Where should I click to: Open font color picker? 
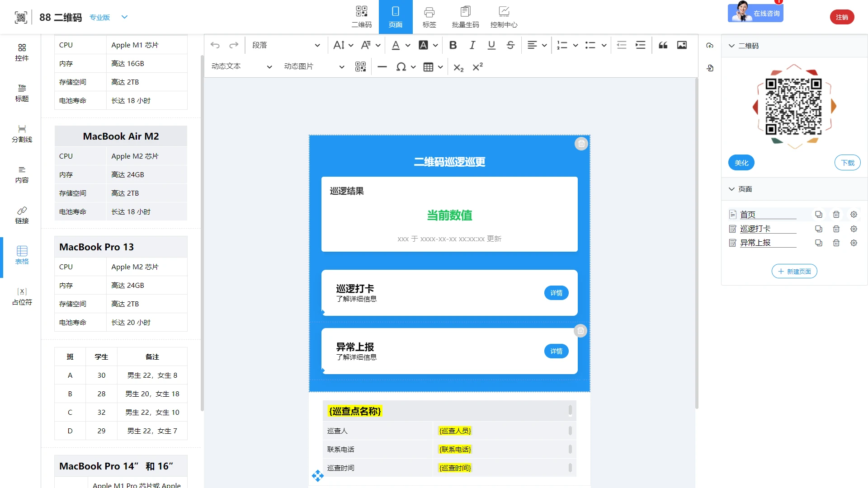[x=401, y=45]
